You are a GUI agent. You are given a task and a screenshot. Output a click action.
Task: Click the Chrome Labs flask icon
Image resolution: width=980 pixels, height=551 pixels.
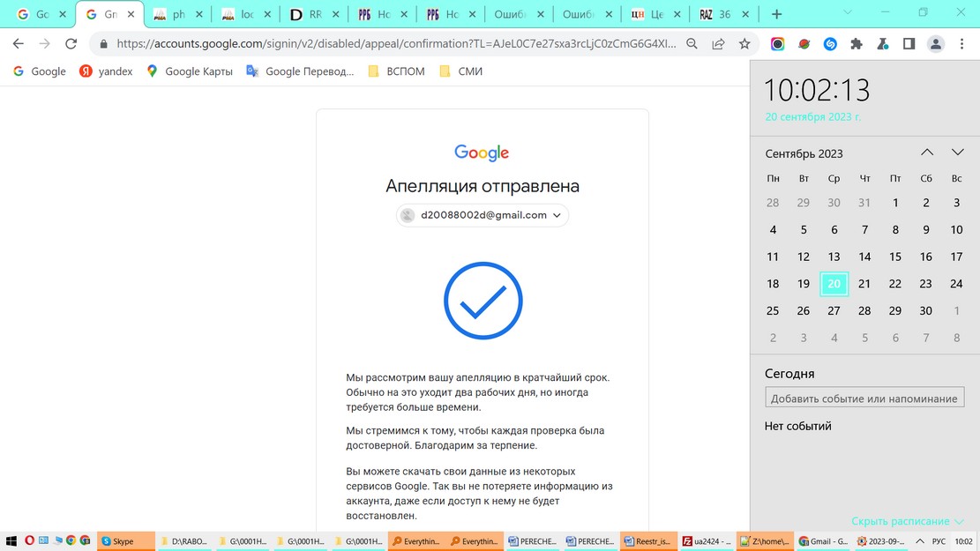coord(882,44)
